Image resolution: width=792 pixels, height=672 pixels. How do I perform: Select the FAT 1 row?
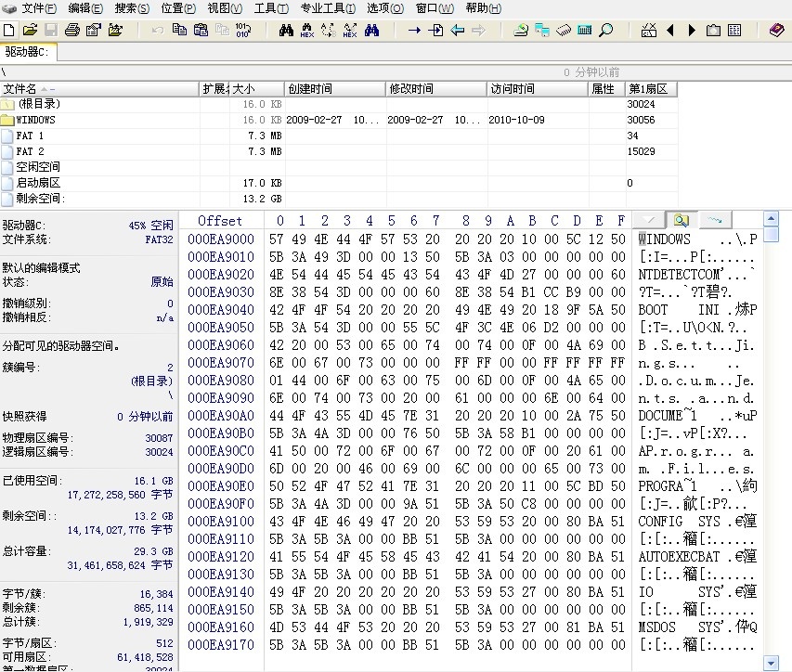click(338, 136)
